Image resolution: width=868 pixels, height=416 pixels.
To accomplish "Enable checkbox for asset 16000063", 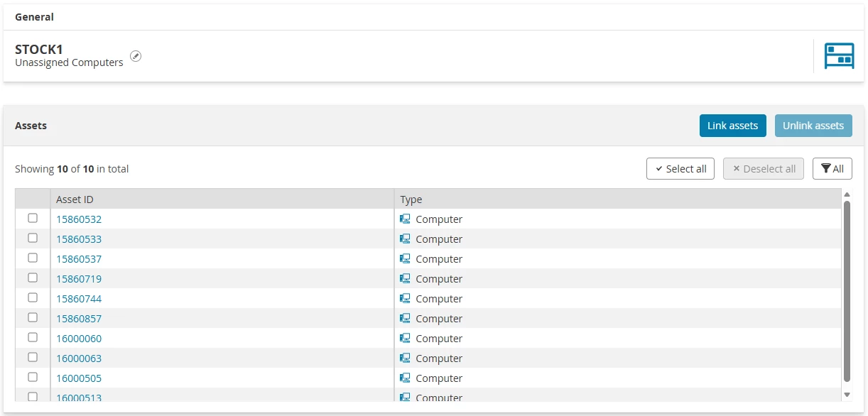I will (33, 357).
